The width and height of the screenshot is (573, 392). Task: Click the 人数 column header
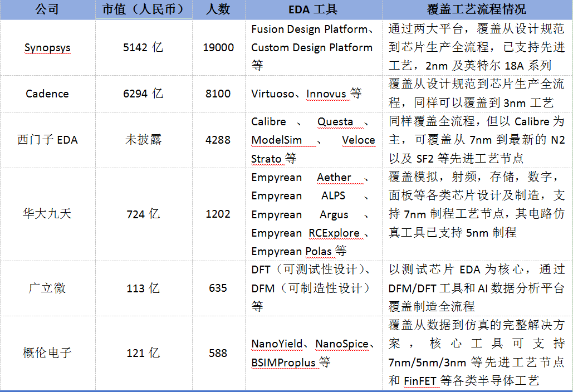(218, 9)
